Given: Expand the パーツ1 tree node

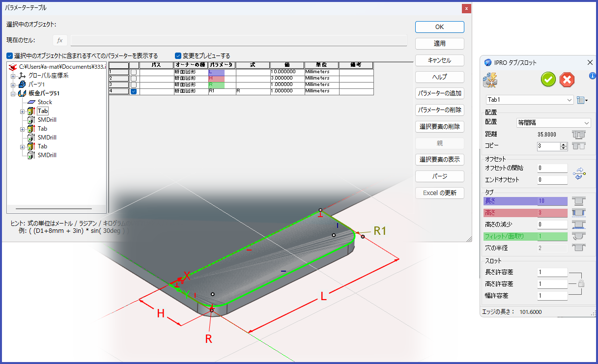Looking at the screenshot, I should 13,84.
